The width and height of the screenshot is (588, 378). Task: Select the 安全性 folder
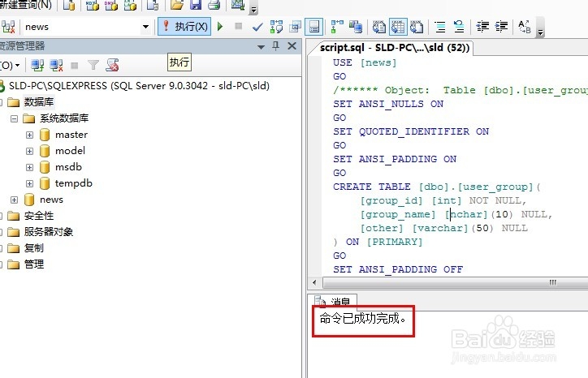[39, 216]
